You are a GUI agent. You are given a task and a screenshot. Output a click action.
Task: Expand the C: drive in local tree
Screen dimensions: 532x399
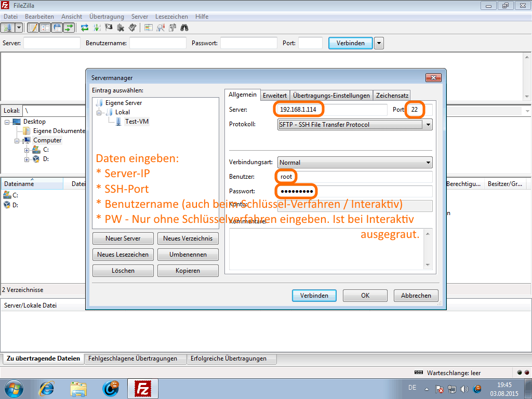(x=26, y=150)
